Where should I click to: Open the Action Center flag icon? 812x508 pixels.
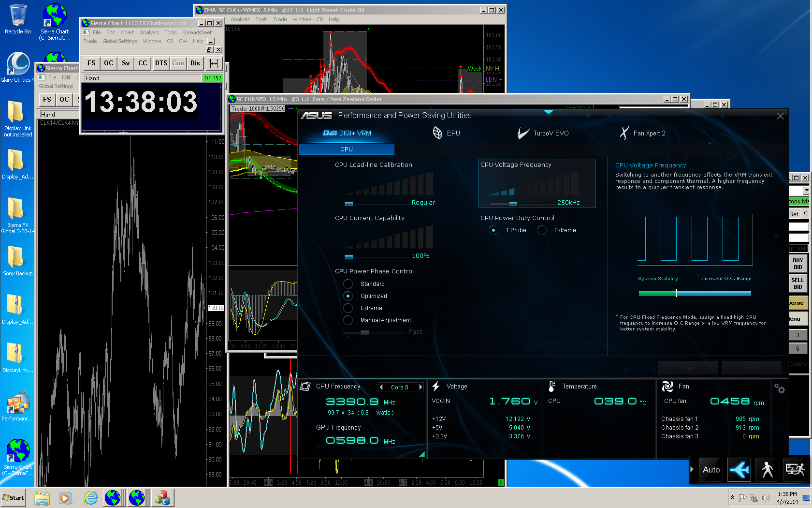tap(743, 497)
